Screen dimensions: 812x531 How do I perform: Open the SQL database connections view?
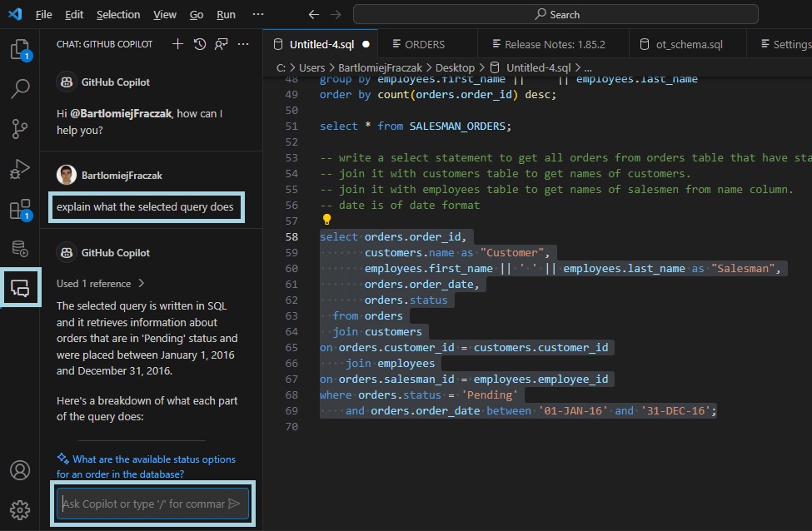[20, 248]
